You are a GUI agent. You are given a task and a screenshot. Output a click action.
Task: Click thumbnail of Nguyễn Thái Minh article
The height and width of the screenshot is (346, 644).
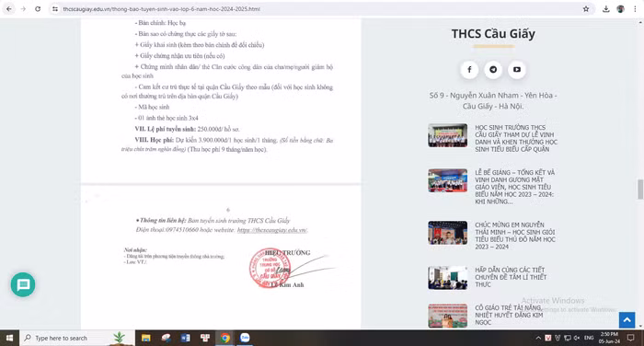coord(447,233)
